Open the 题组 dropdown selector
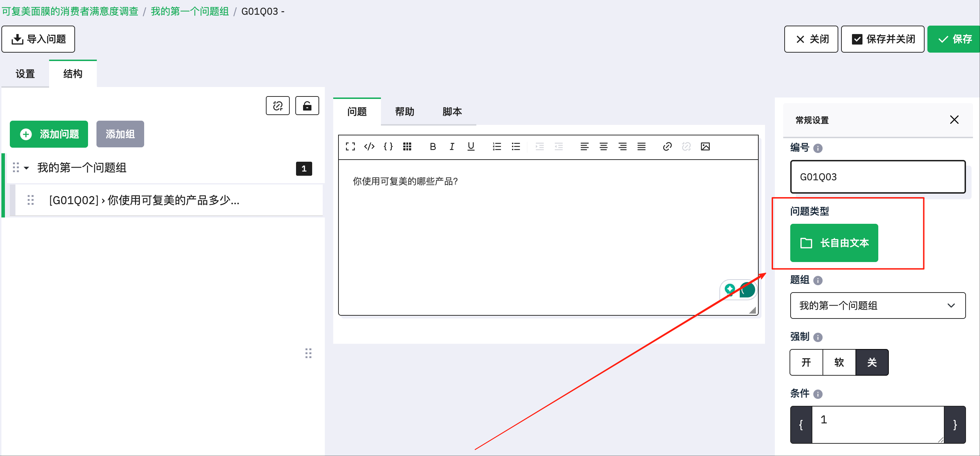980x456 pixels. 878,306
